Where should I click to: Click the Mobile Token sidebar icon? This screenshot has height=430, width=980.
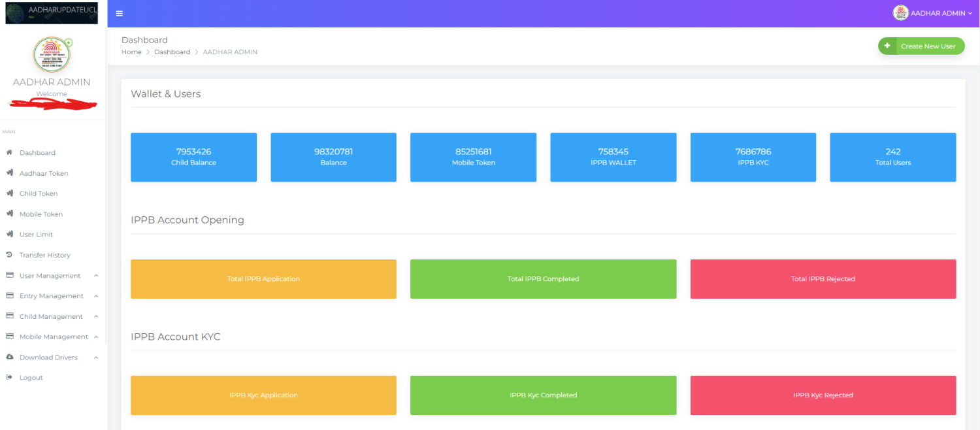pos(9,214)
